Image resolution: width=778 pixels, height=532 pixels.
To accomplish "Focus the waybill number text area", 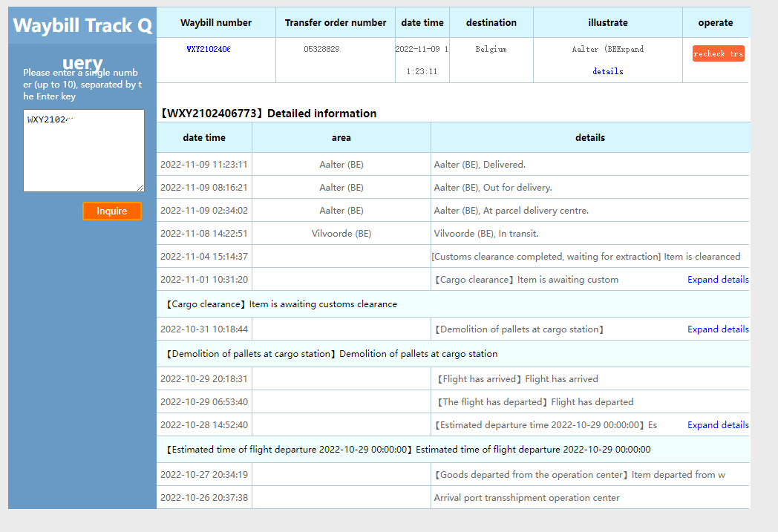I will pos(83,151).
